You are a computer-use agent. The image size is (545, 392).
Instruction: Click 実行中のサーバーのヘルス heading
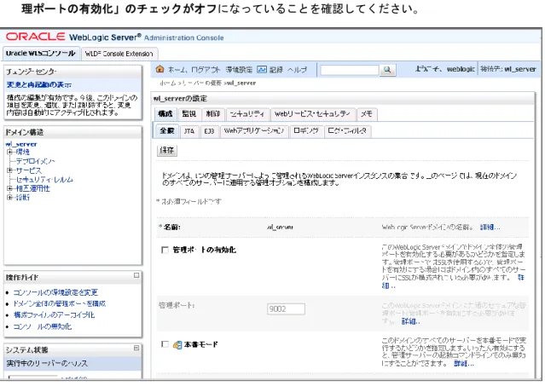pos(47,364)
